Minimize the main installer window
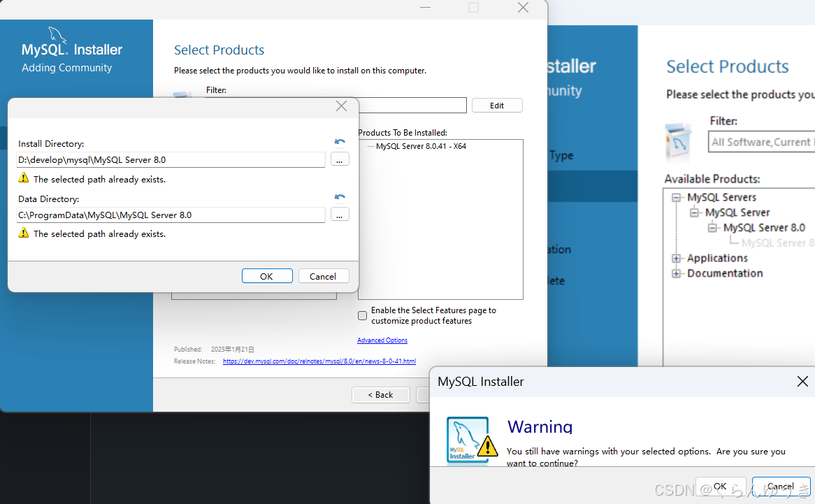 pyautogui.click(x=425, y=7)
